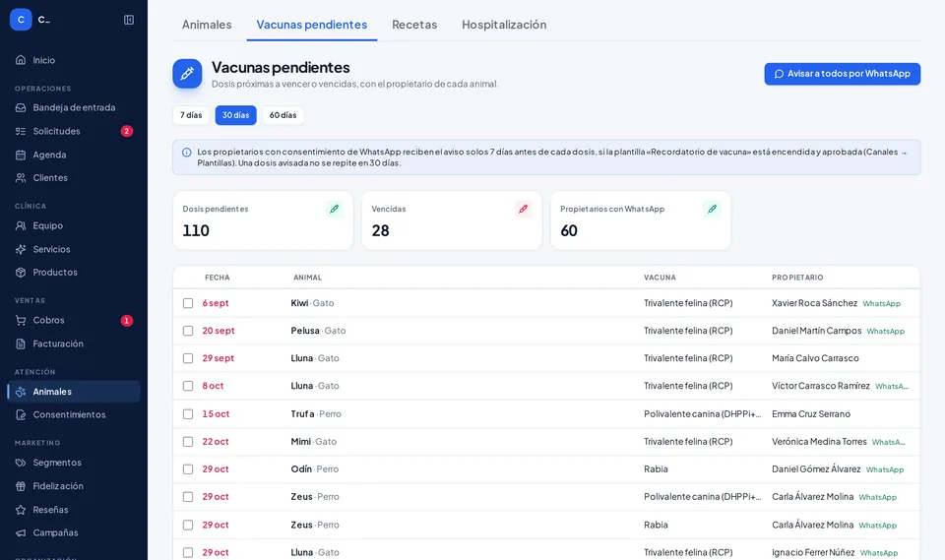Open Fidelización gift icon
The image size is (945, 560).
coord(21,486)
